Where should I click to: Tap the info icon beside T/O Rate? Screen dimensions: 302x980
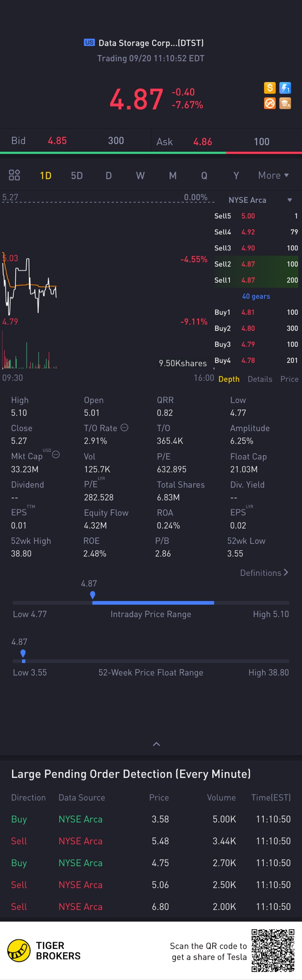[124, 428]
